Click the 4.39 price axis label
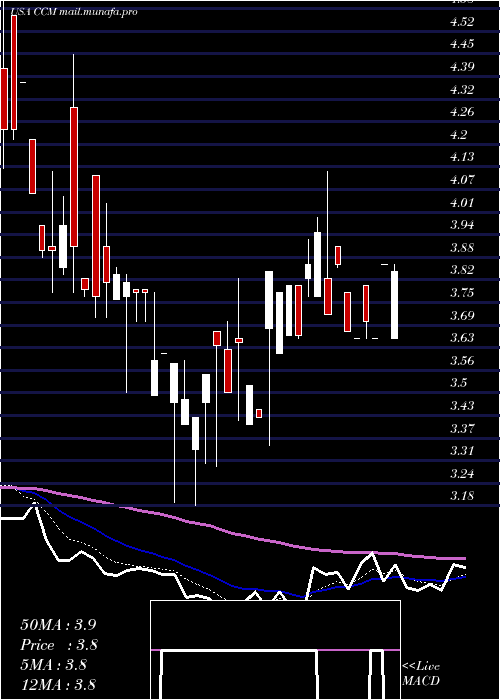The image size is (500, 700). (x=462, y=67)
